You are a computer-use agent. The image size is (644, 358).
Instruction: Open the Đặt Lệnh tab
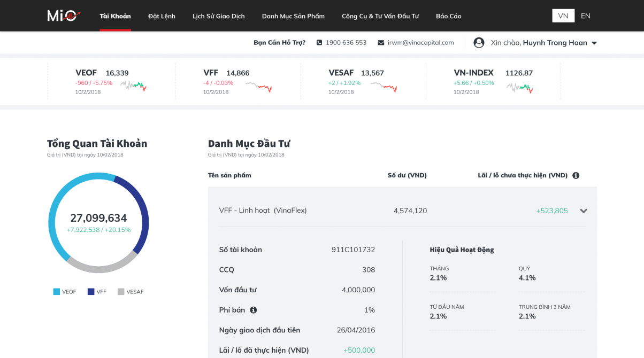tap(162, 16)
